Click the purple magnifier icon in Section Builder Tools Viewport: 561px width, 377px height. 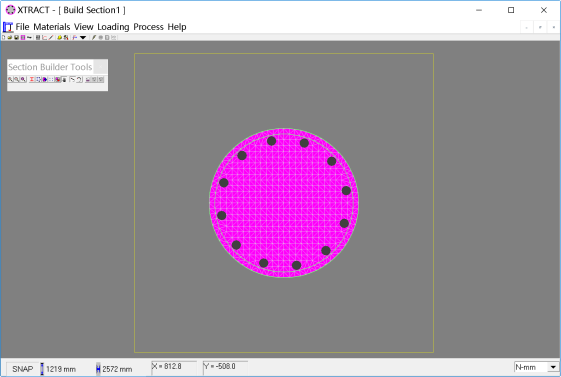(x=23, y=79)
